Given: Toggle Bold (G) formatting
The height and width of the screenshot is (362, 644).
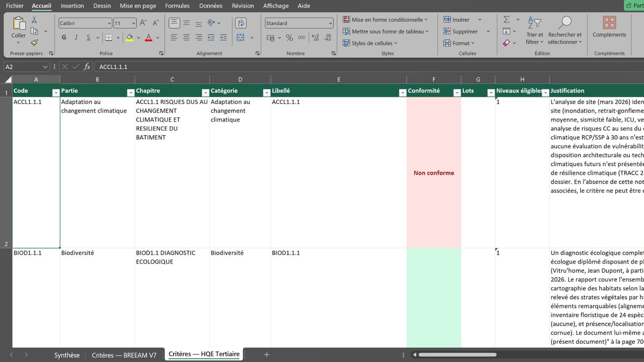Looking at the screenshot, I should tap(64, 38).
